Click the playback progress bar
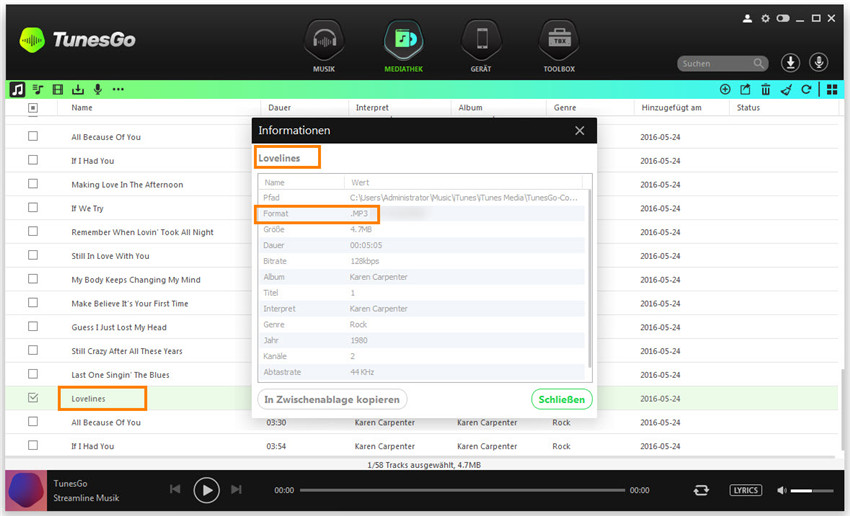The width and height of the screenshot is (850, 516). point(462,491)
